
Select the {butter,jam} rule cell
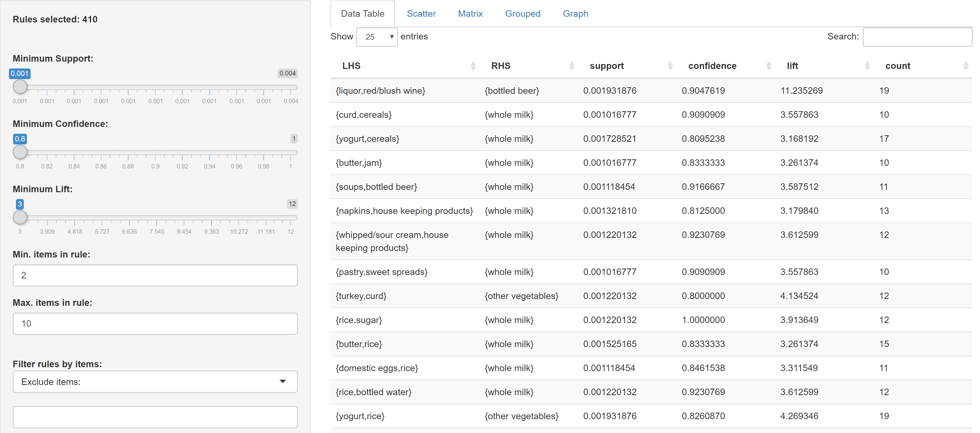[x=359, y=163]
